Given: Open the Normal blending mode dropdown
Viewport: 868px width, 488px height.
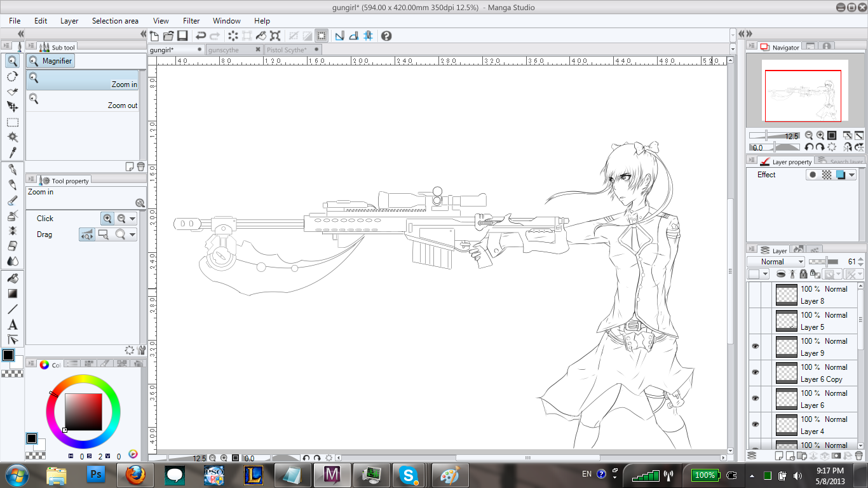Looking at the screenshot, I should pyautogui.click(x=776, y=262).
